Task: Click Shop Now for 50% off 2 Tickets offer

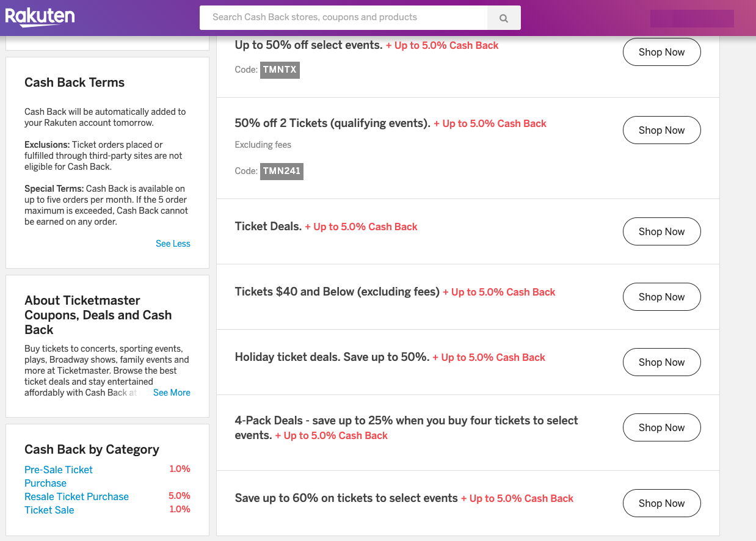Action: pyautogui.click(x=661, y=130)
